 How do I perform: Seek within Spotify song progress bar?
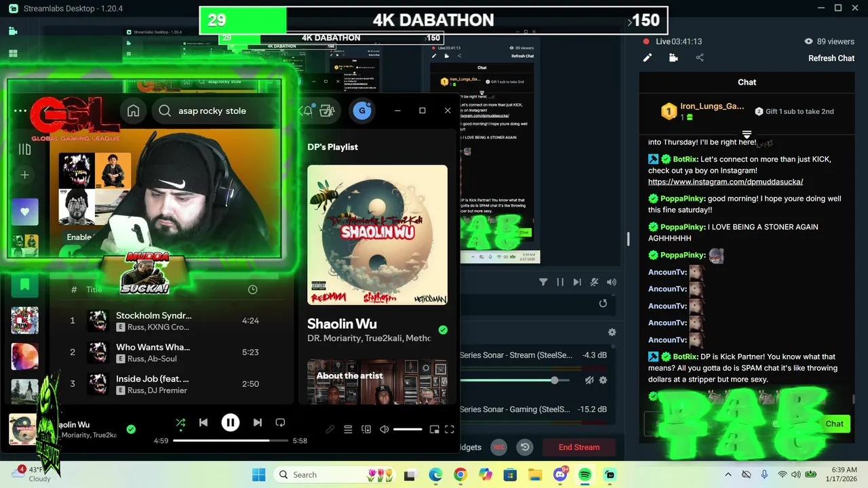pyautogui.click(x=231, y=441)
